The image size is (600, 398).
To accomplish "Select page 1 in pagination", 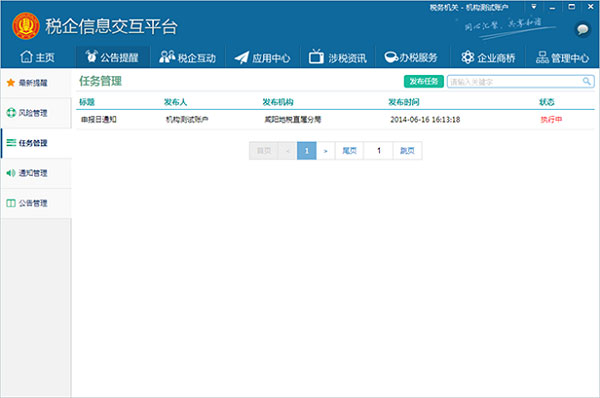I will pos(307,151).
